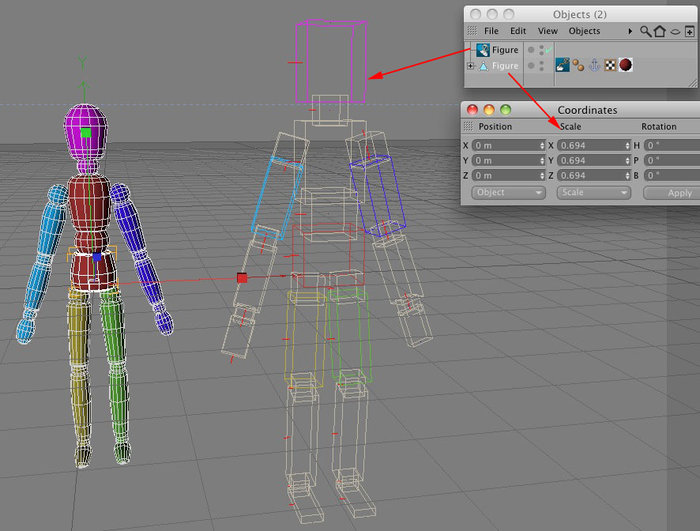The height and width of the screenshot is (531, 700).
Task: Click the Apply button in Coordinates
Action: pyautogui.click(x=672, y=193)
